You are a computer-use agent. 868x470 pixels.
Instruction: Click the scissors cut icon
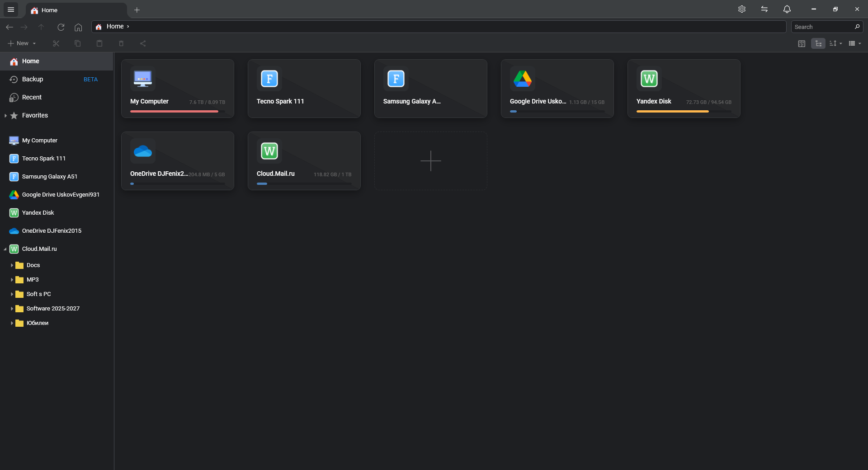(56, 43)
